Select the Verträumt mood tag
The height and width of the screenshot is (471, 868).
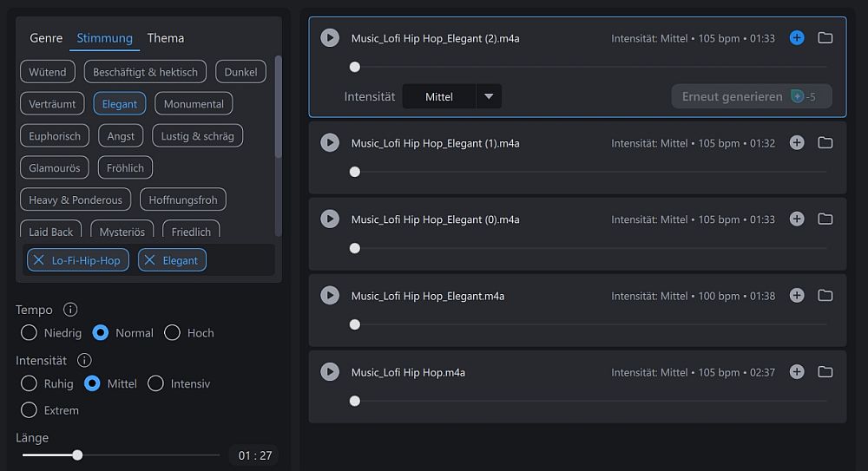tap(52, 104)
